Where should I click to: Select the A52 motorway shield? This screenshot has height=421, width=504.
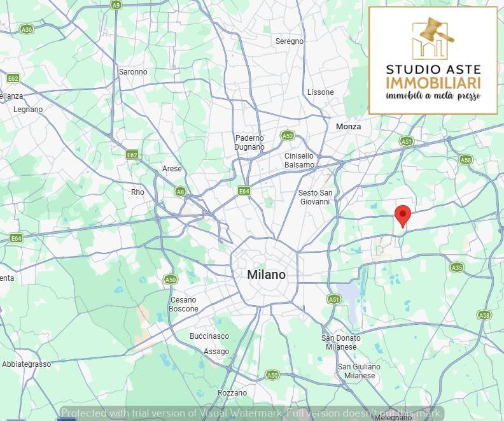(x=288, y=136)
